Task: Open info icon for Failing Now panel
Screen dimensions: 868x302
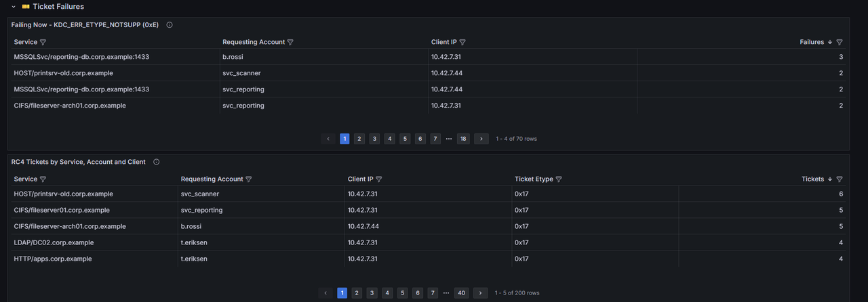Action: pyautogui.click(x=170, y=25)
